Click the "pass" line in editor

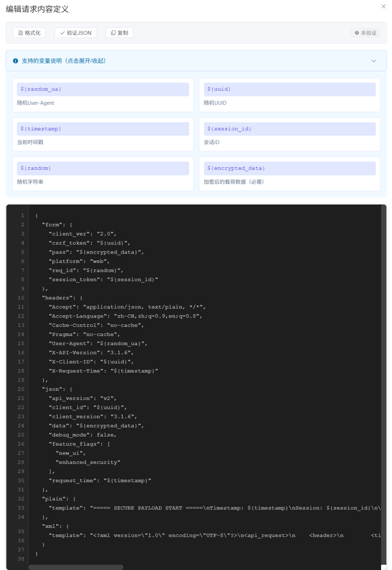pyautogui.click(x=96, y=252)
